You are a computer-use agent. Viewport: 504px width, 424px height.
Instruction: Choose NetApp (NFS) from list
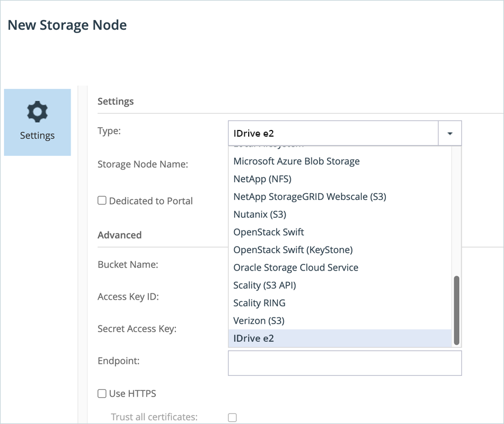point(262,179)
